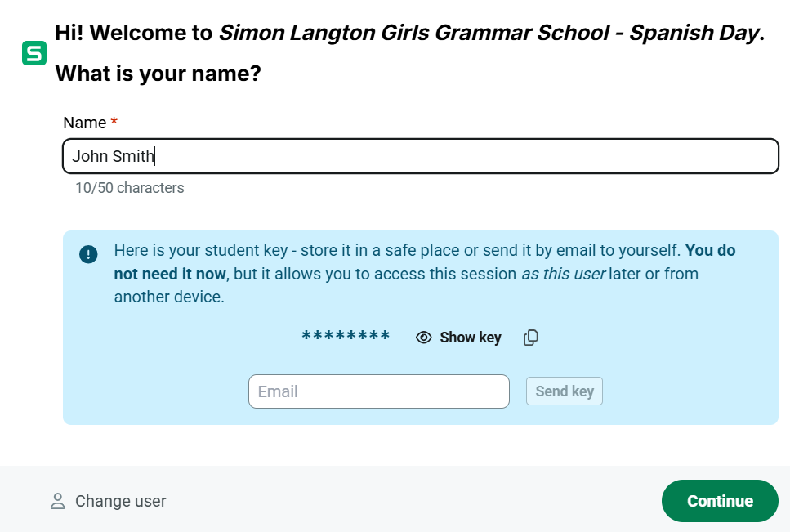Click the green Seneca S logo
Image resolution: width=790 pixels, height=532 pixels.
[x=34, y=53]
